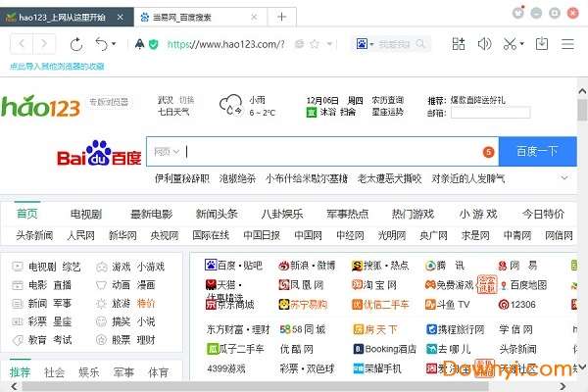Click the 电视剧 category in left sidebar
Viewport: 588px width, 392px height.
coord(42,267)
